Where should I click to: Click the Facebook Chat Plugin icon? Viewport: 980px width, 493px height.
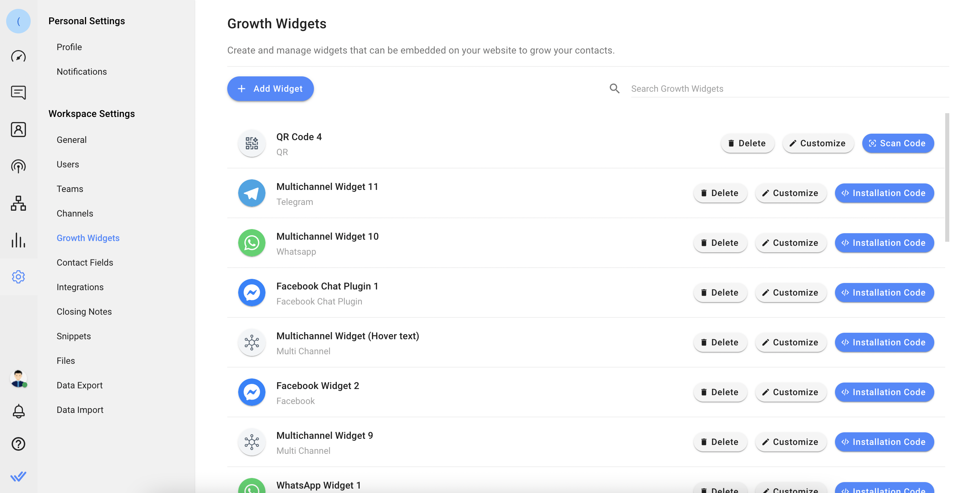tap(251, 293)
